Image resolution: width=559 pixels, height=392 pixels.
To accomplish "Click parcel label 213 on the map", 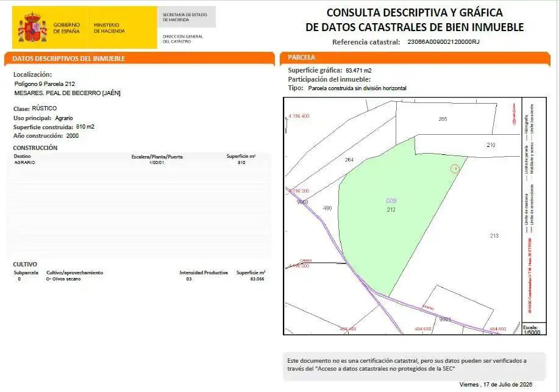I will pyautogui.click(x=494, y=235).
